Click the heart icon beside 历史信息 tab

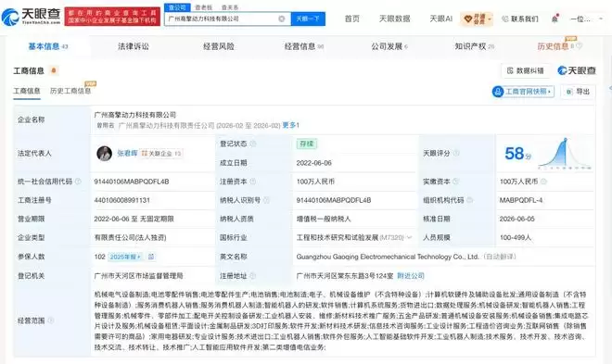(x=579, y=46)
